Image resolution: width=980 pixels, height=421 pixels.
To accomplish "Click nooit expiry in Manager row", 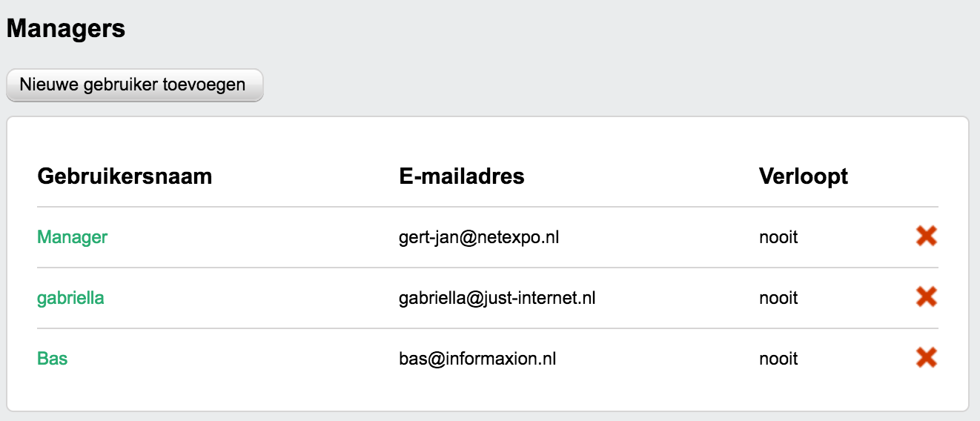I will click(778, 238).
